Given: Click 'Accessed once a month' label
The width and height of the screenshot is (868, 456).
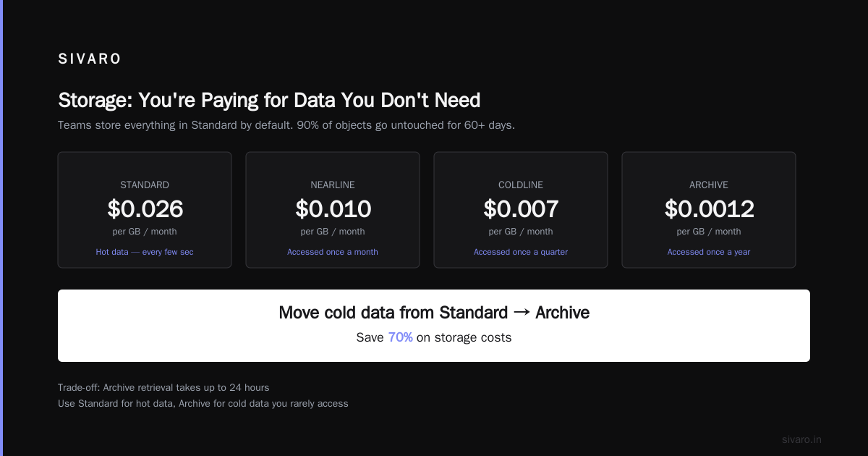Looking at the screenshot, I should [x=333, y=252].
